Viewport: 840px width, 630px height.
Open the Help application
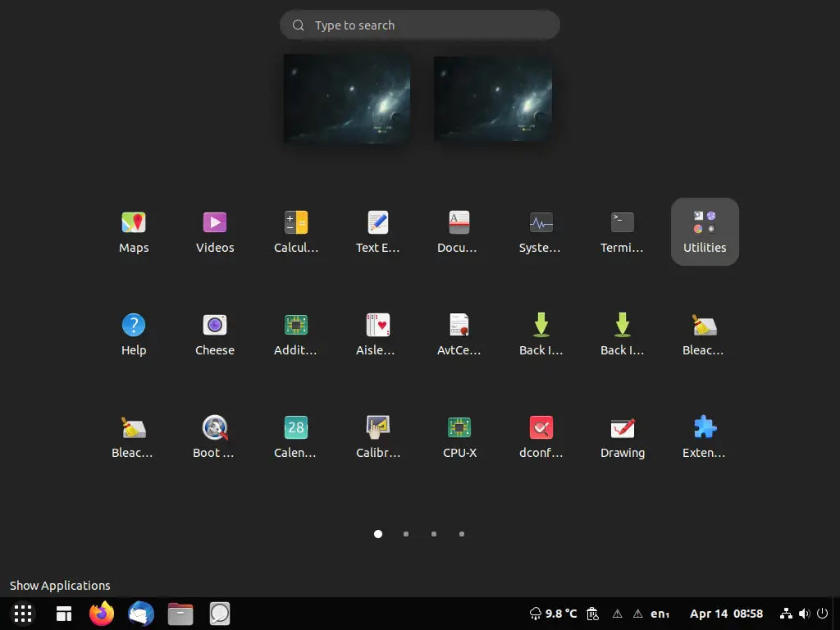(x=134, y=335)
